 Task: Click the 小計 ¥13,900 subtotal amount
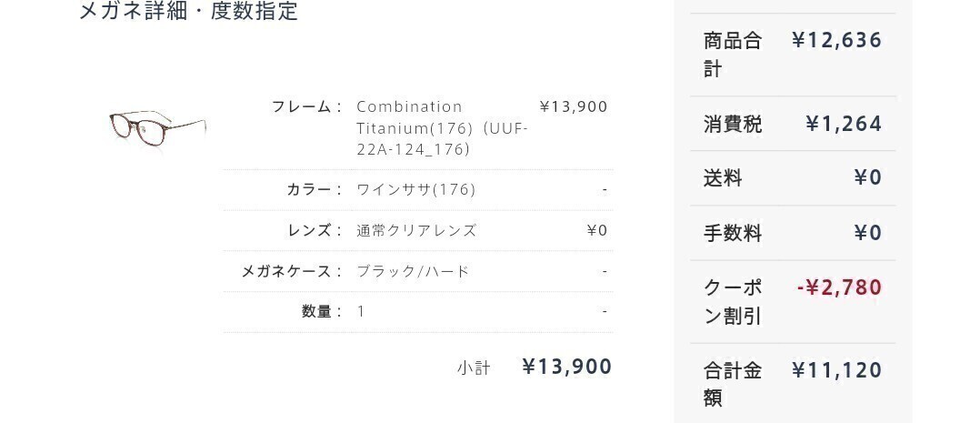(566, 367)
